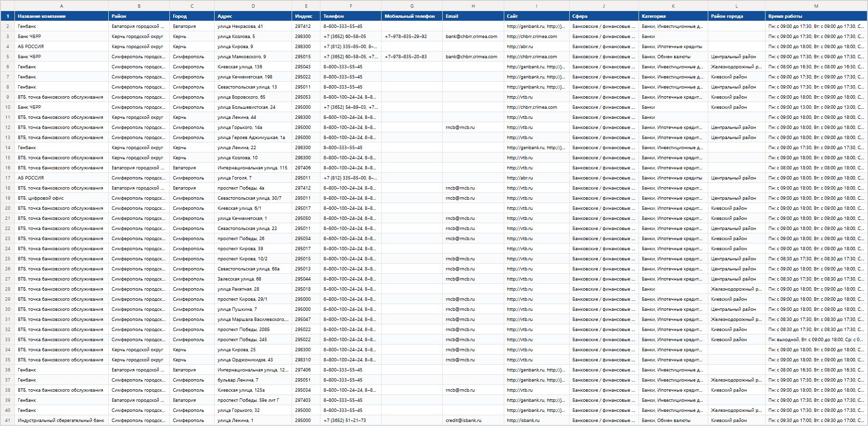Viewport: 868px width, 434px height.
Task: Select the postal index '298310'
Action: pos(306,360)
